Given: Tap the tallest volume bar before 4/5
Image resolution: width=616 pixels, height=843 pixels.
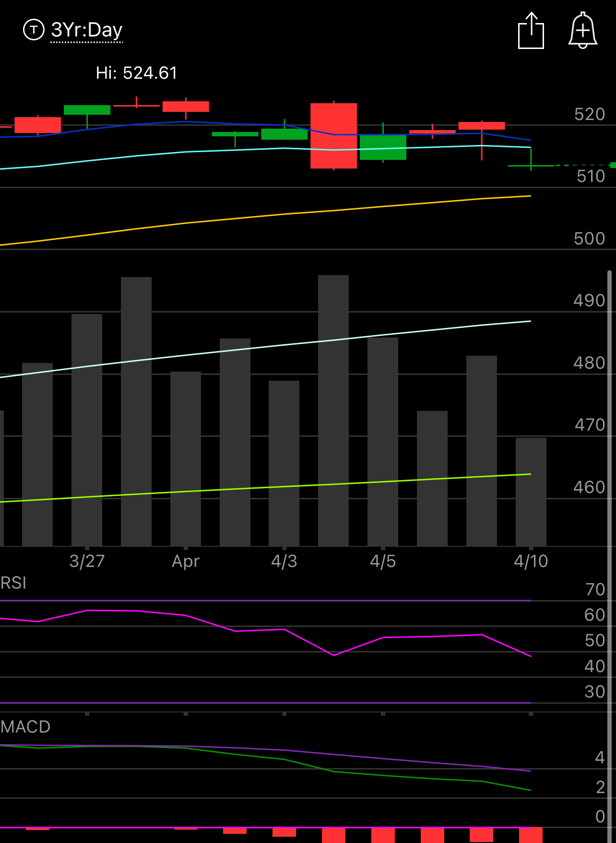Looking at the screenshot, I should point(333,410).
